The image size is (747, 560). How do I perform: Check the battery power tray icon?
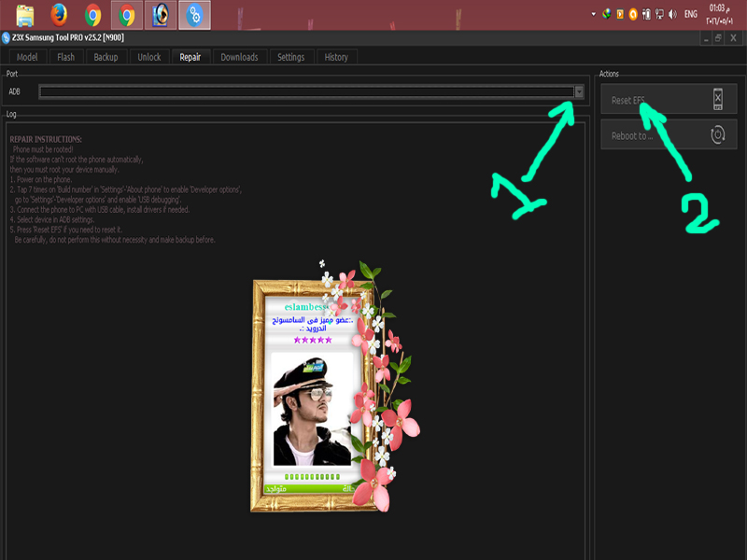point(646,14)
